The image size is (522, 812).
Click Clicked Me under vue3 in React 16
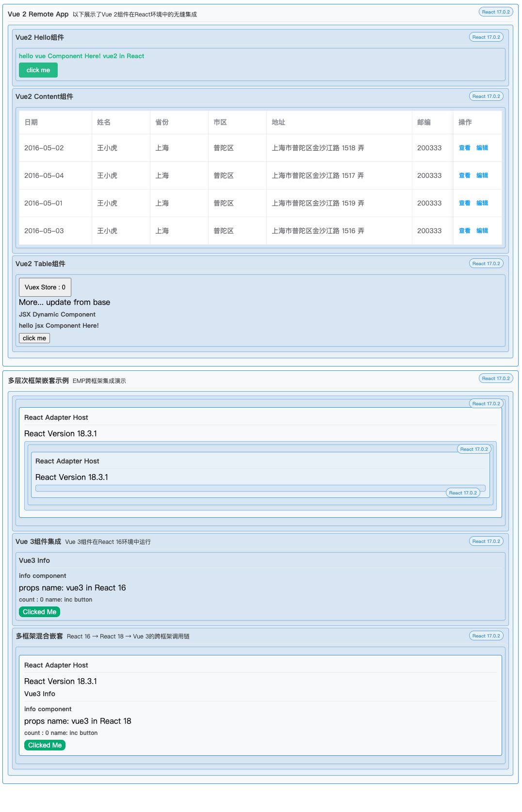point(40,612)
